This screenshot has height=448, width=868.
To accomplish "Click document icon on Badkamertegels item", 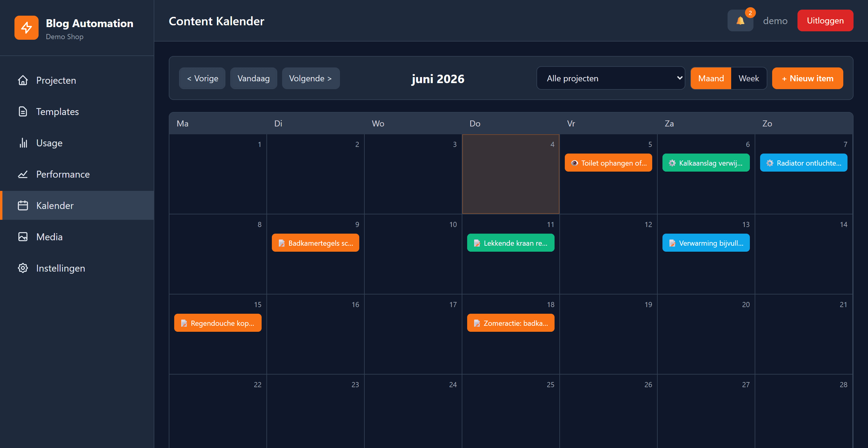I will pos(282,243).
